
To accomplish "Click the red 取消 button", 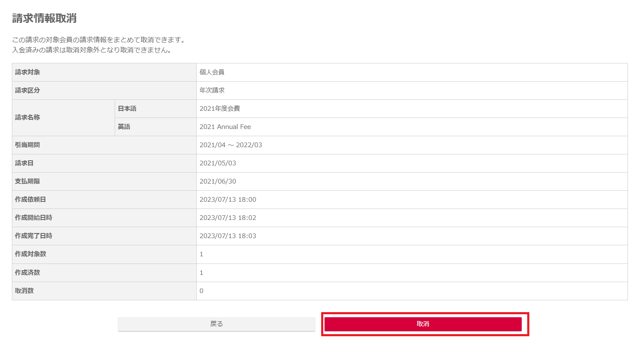I will tap(423, 324).
